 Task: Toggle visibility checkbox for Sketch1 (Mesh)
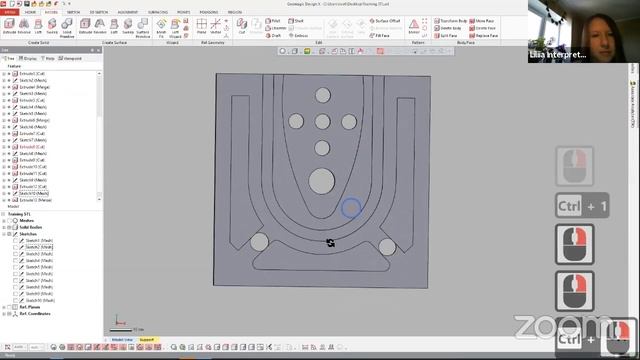click(x=16, y=241)
